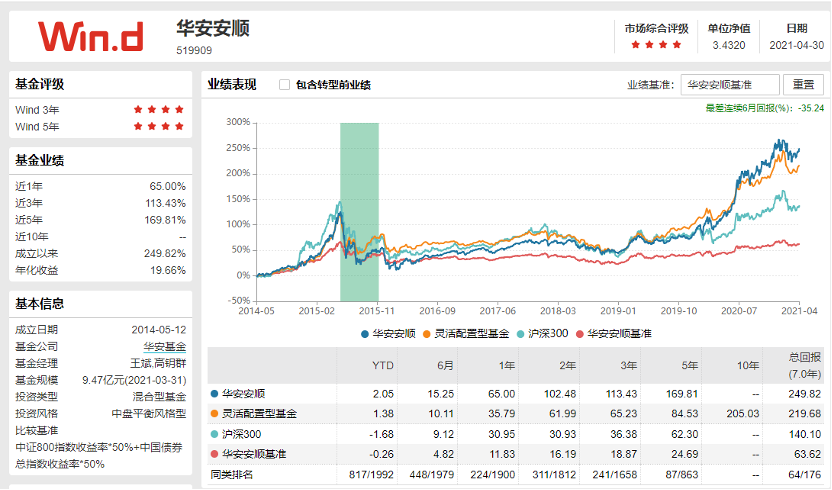Click fund code 519909
Screen dimensions: 832x490
(194, 50)
